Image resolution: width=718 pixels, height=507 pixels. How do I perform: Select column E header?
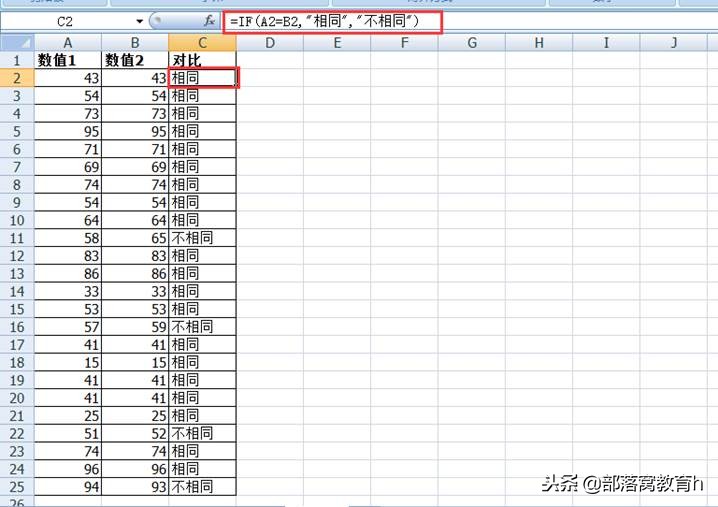[337, 43]
